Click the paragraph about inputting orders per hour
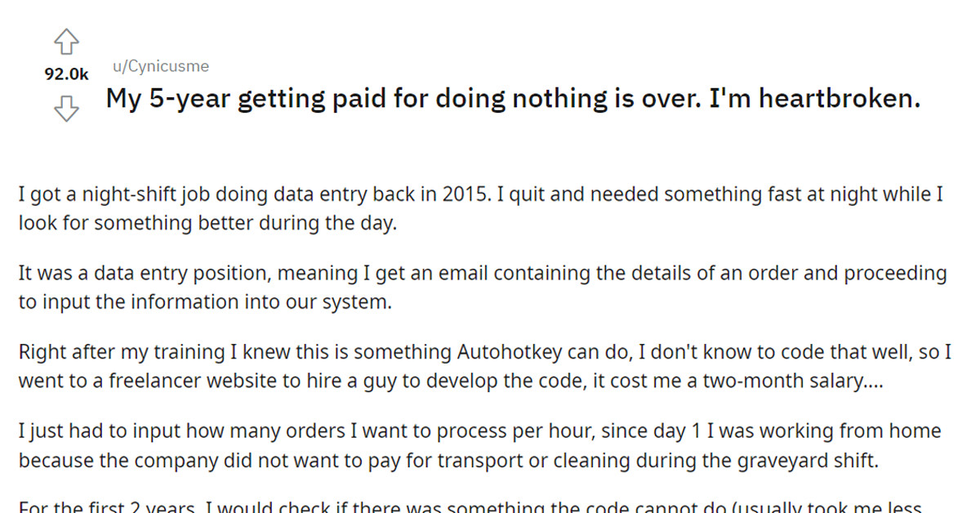This screenshot has width=980, height=513. 482,445
